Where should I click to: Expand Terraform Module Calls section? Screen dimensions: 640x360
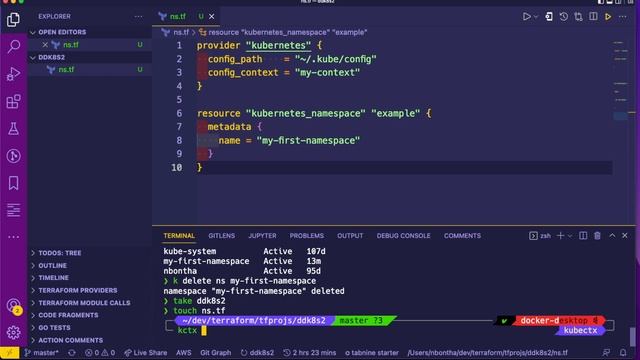90,303
